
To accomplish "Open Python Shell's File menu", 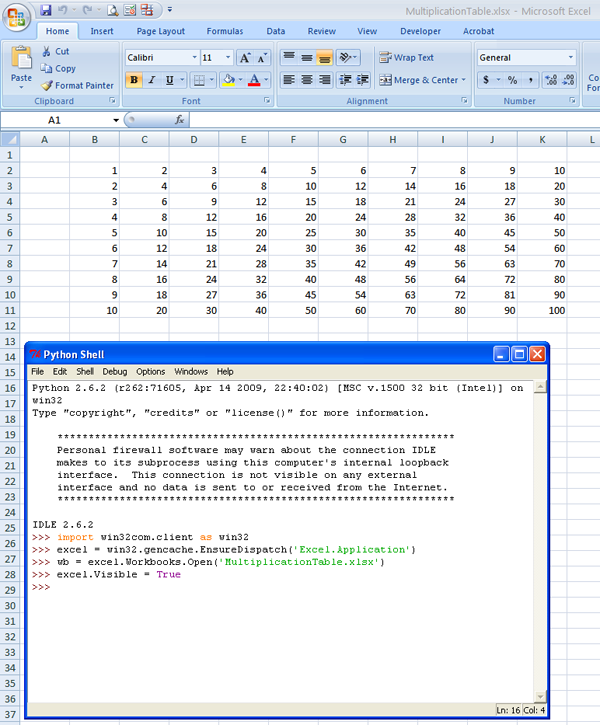I will [37, 372].
